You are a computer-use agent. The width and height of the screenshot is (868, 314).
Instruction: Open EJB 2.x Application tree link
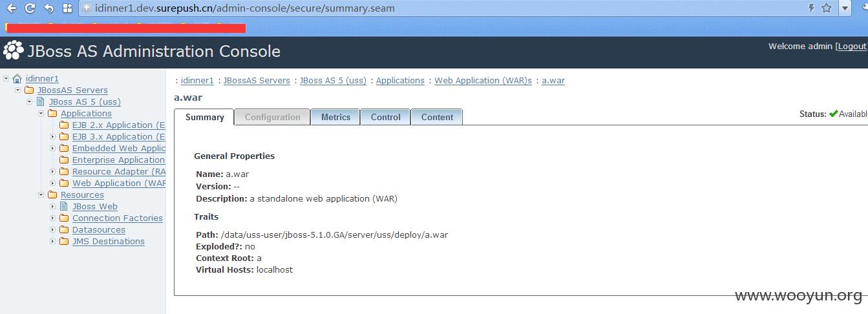(119, 125)
